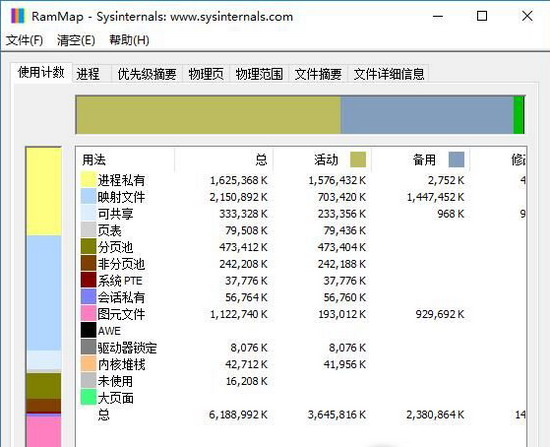Screen dimensions: 550x447
Task: Click the gray 未使用 color swatch
Action: pyautogui.click(x=88, y=381)
